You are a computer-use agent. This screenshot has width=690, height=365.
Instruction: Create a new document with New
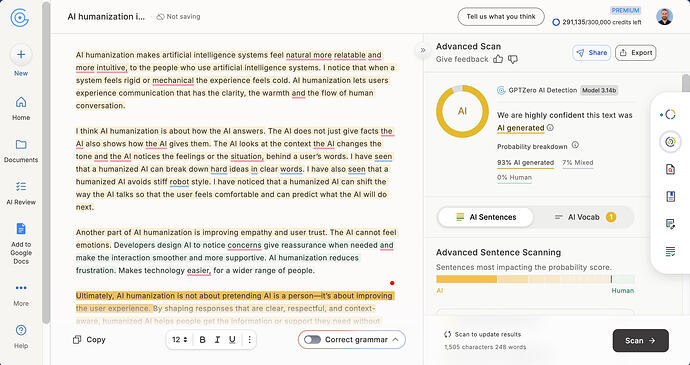(21, 61)
